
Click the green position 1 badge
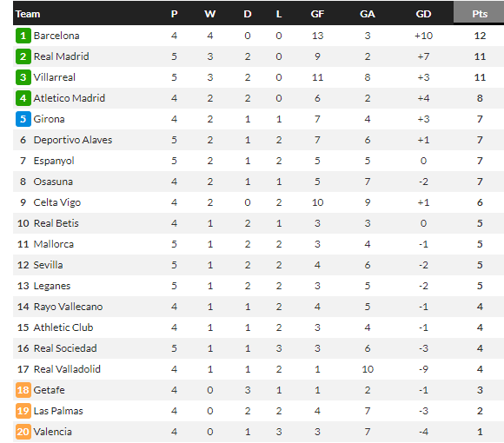23,36
